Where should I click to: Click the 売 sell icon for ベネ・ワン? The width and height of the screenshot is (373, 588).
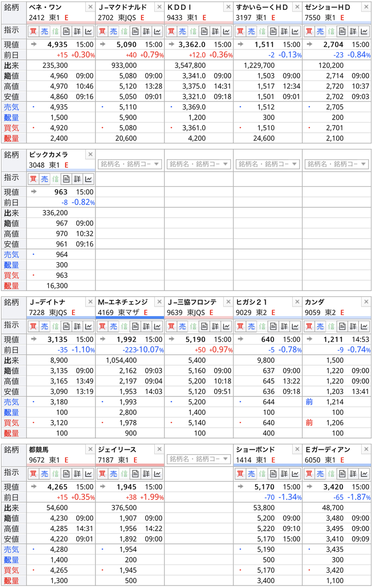tap(45, 31)
